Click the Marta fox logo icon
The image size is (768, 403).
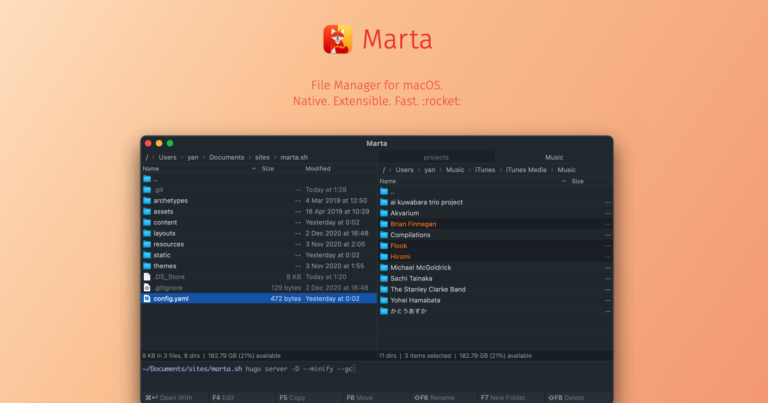coord(337,39)
